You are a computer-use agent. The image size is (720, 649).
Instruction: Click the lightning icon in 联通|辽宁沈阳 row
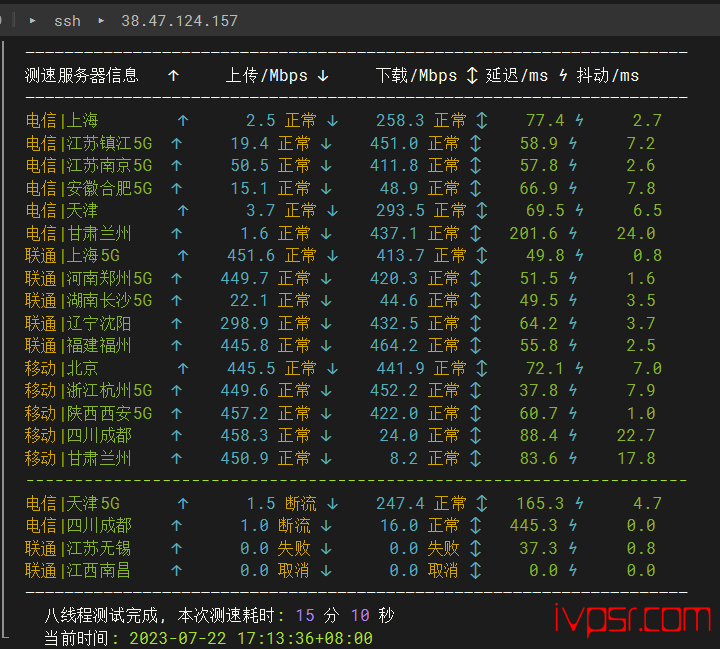(x=573, y=323)
